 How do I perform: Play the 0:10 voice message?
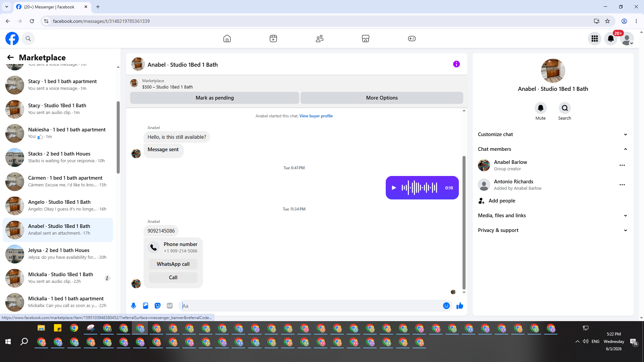(x=394, y=188)
